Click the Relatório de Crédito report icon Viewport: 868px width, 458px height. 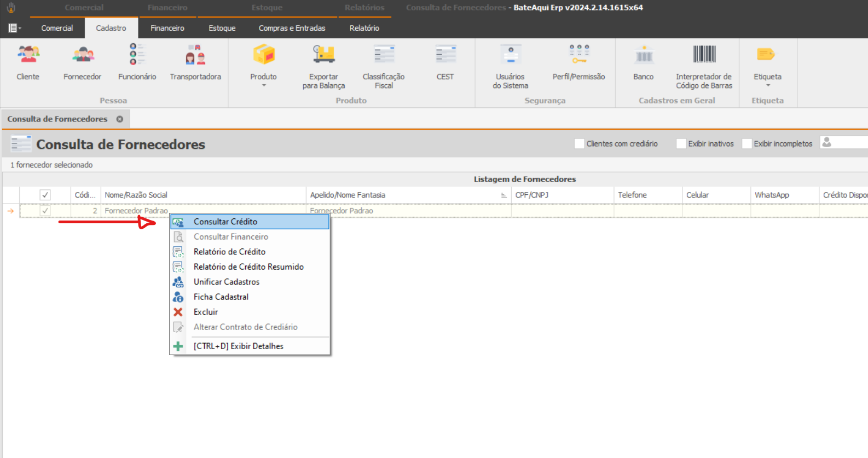coord(178,252)
